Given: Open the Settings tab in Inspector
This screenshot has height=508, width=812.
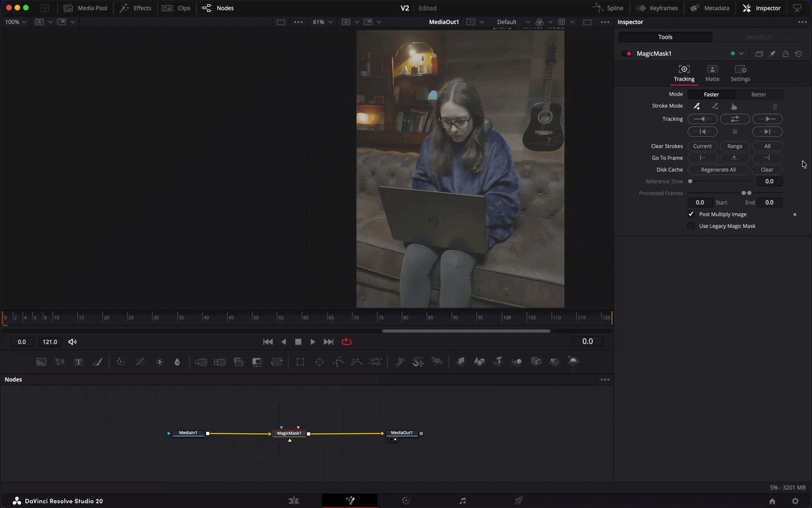Looking at the screenshot, I should (x=740, y=73).
